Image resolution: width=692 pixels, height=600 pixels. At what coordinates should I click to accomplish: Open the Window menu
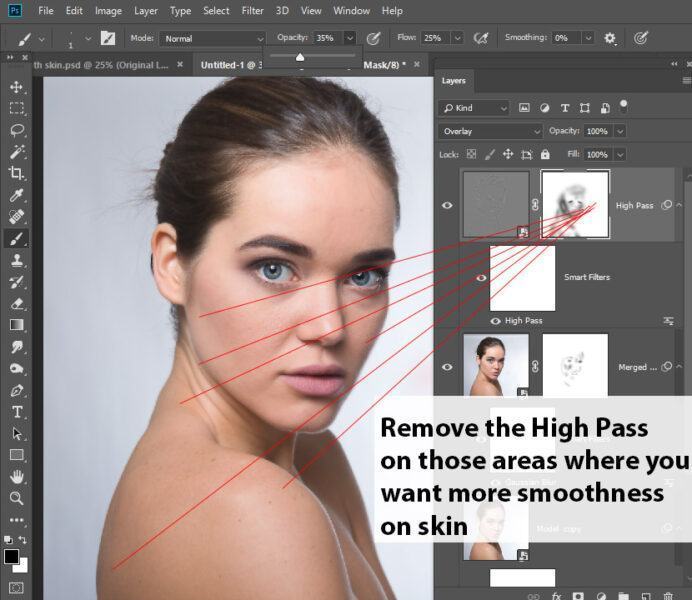(352, 11)
